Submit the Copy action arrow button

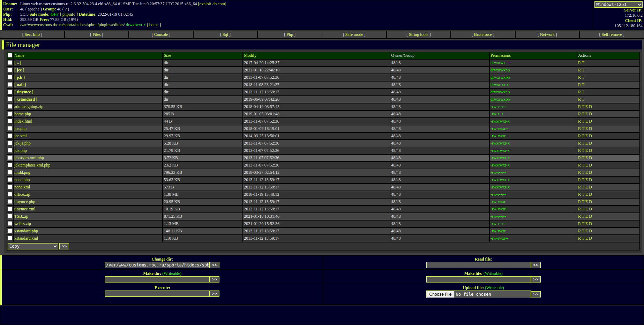[64, 246]
